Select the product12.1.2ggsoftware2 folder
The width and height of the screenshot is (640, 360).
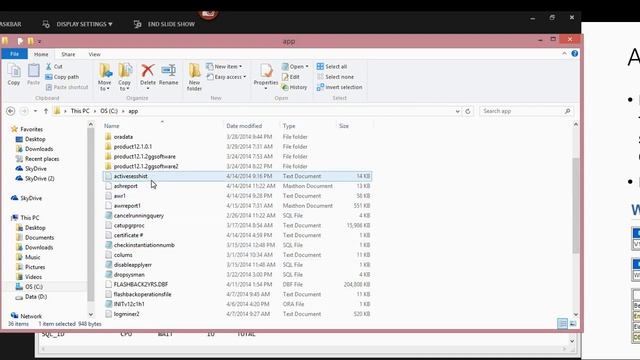click(x=146, y=167)
